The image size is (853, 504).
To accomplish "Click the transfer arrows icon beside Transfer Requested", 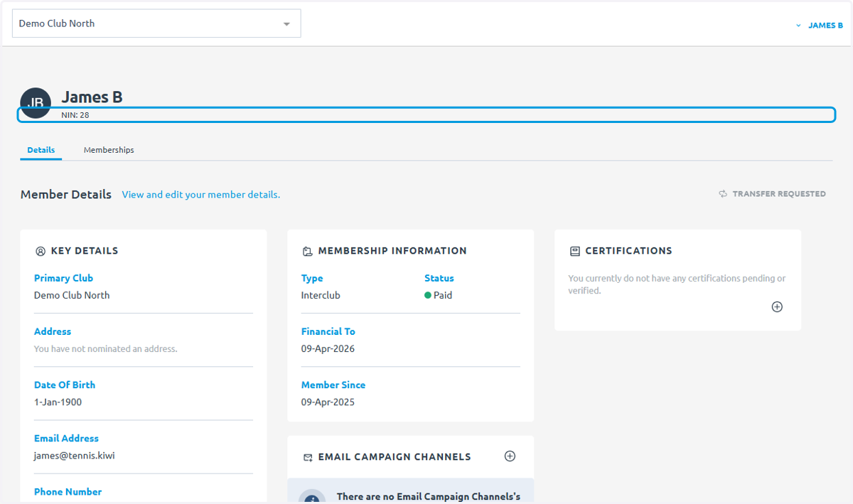I will coord(723,193).
